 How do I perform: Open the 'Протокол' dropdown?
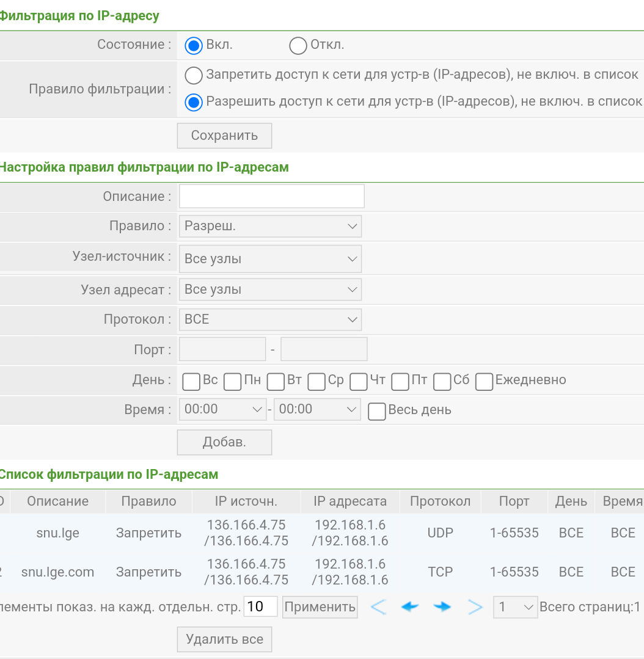coord(270,319)
